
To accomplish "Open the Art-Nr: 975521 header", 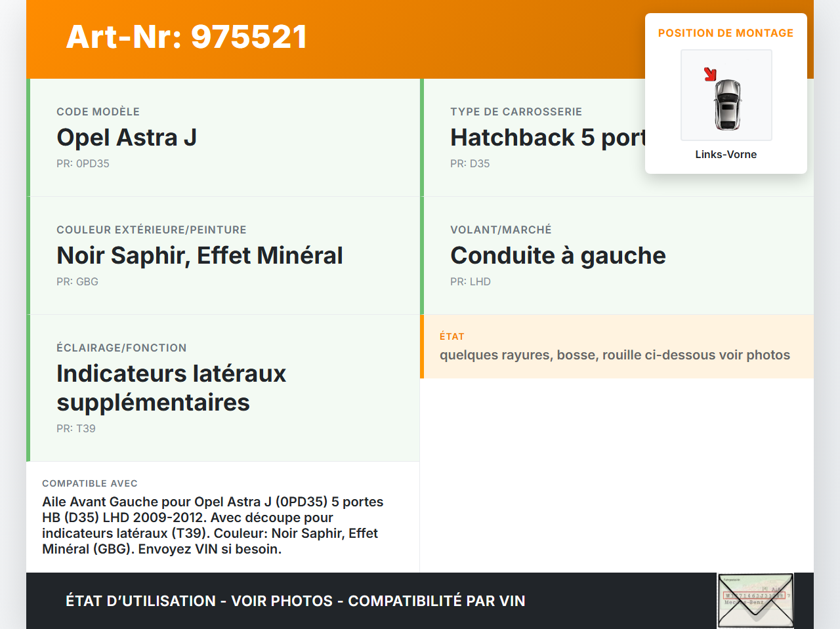I will (x=186, y=37).
